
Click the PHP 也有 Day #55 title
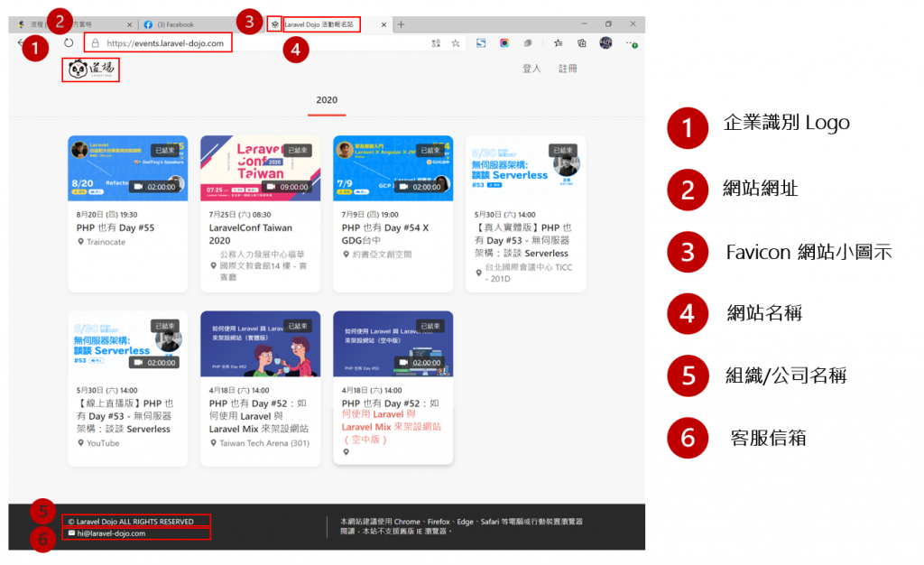pyautogui.click(x=115, y=228)
